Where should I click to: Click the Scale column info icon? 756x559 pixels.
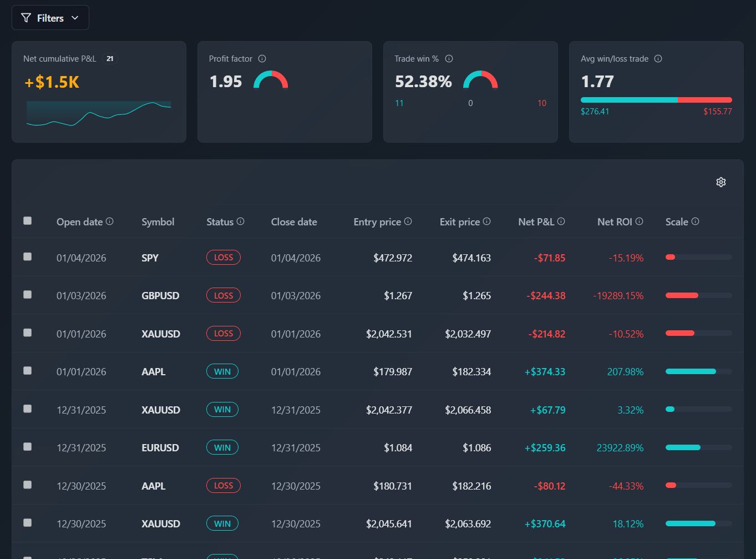click(x=696, y=221)
